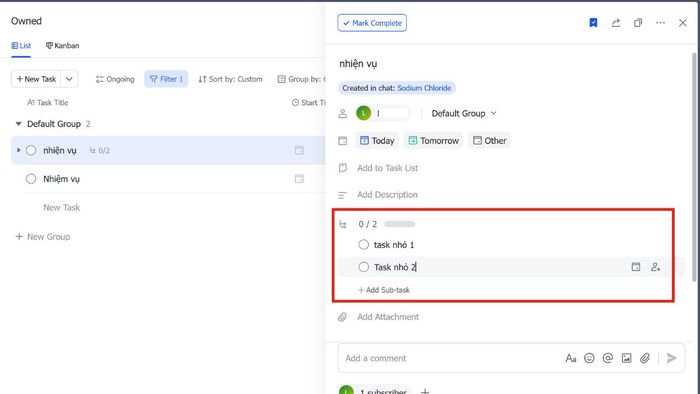The width and height of the screenshot is (700, 394).
Task: Collapse the Default Group section
Action: [18, 124]
